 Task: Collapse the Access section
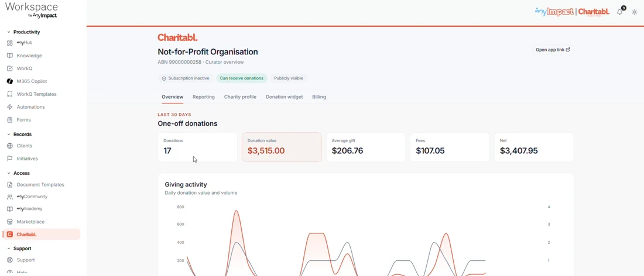coord(9,173)
